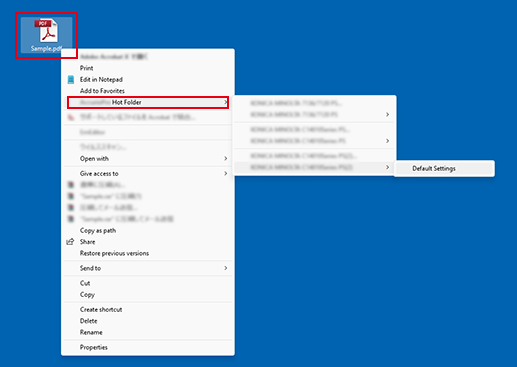Choose Print from the context menu
The height and width of the screenshot is (367, 517).
[x=148, y=68]
